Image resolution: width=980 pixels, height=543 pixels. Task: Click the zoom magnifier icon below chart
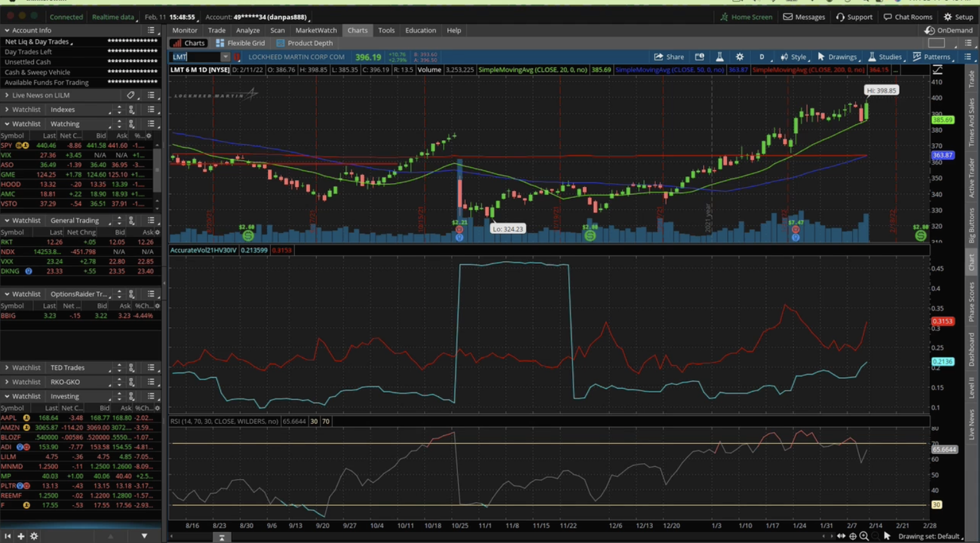tap(864, 536)
